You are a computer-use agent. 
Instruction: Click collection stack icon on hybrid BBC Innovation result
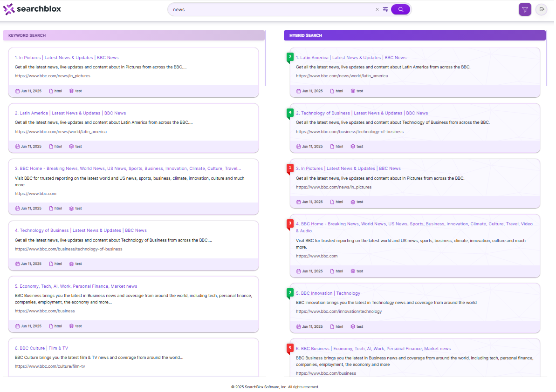coord(354,327)
